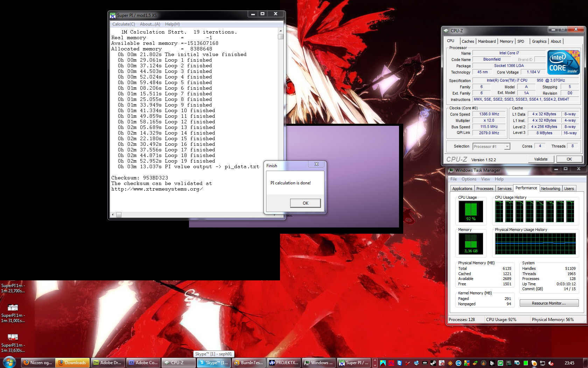Click the OK button in CPU-Z
Screen dimensions: 588x368
click(569, 159)
